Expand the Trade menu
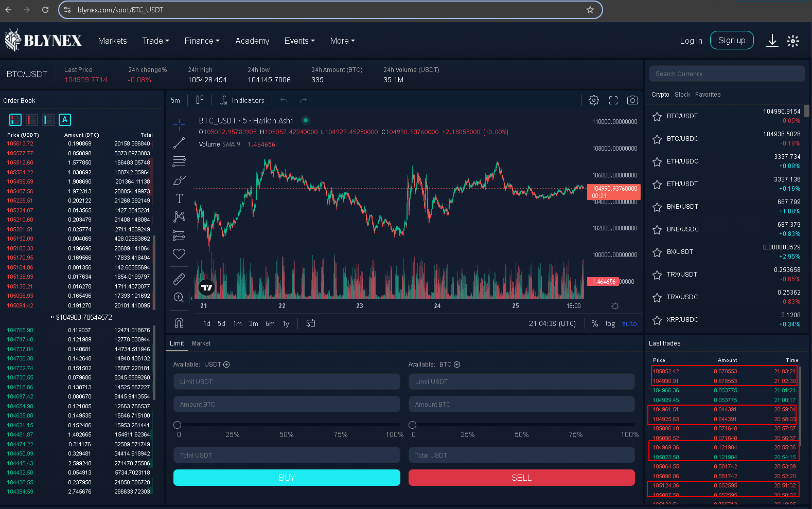 point(155,41)
